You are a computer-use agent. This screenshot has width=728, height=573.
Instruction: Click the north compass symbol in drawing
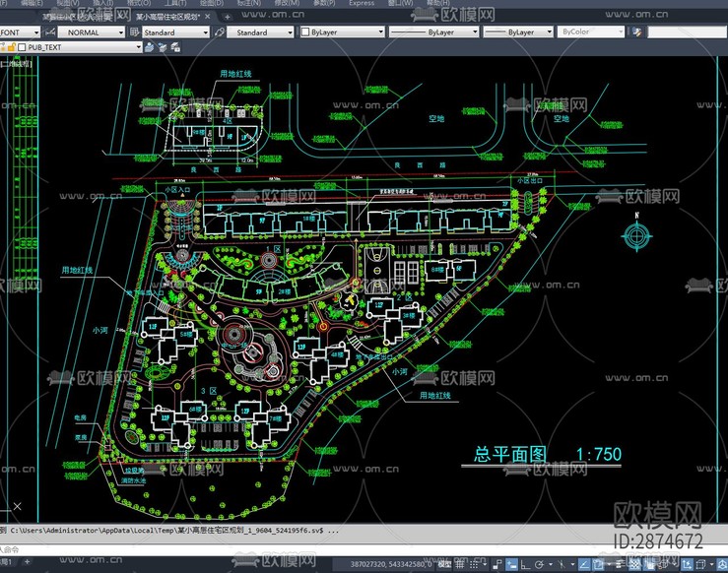[636, 234]
